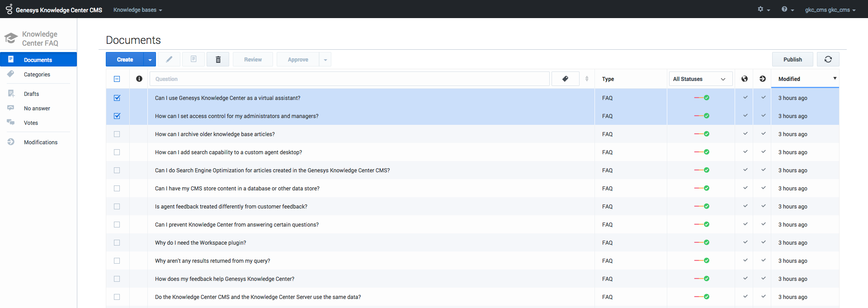Click the globe column header icon

[744, 79]
